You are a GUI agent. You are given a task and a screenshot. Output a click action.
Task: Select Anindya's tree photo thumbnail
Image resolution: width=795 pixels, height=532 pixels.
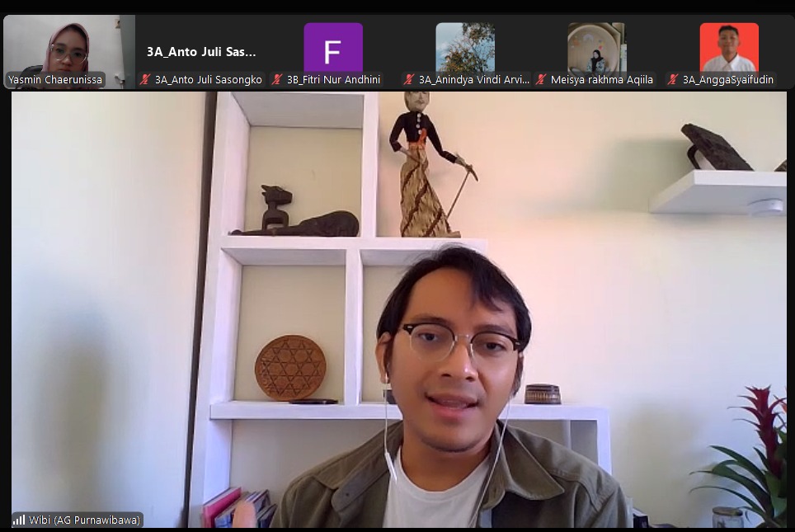pyautogui.click(x=464, y=48)
